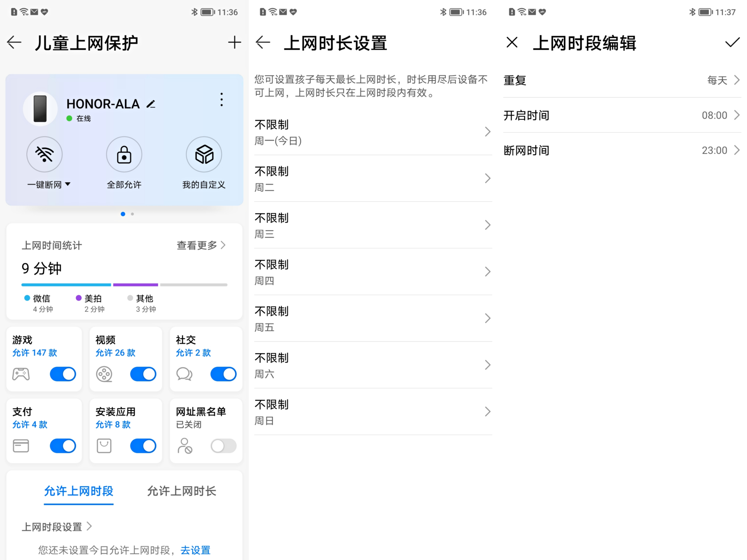Expand the 一键断网 dropdown arrow
The image size is (747, 560).
pyautogui.click(x=68, y=184)
